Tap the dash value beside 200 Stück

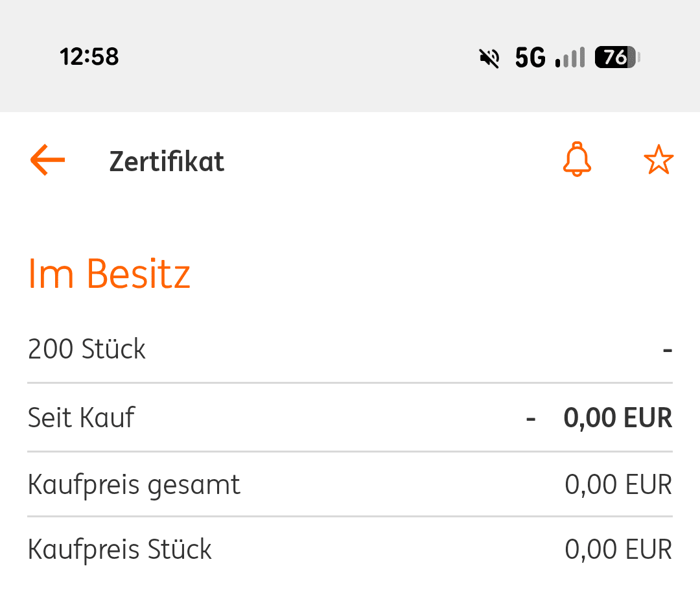tap(667, 351)
